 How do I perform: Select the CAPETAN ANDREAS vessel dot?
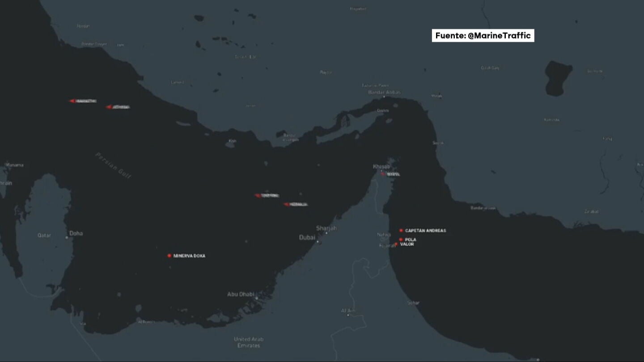(x=401, y=231)
